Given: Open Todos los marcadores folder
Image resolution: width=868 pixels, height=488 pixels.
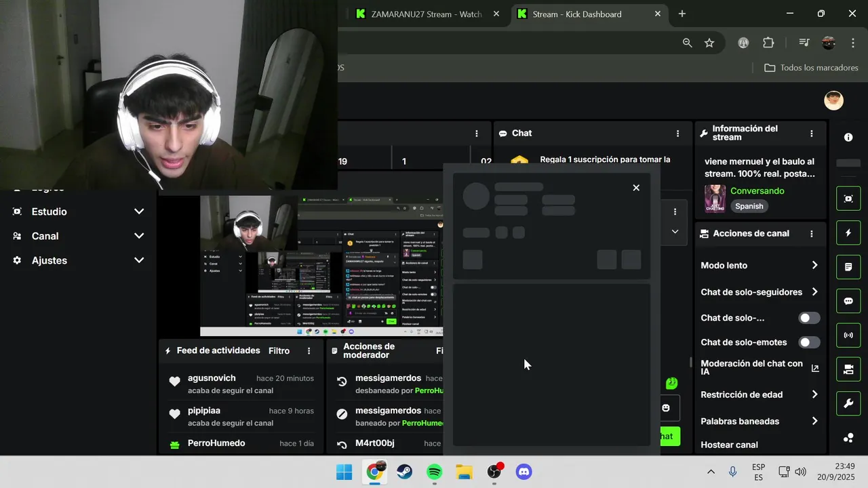Looking at the screenshot, I should click(812, 68).
